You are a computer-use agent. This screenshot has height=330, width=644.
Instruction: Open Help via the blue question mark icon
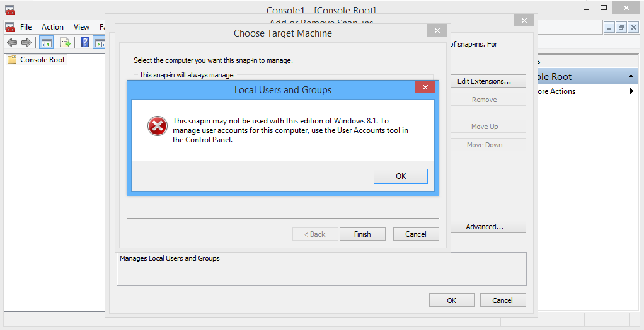tap(84, 42)
